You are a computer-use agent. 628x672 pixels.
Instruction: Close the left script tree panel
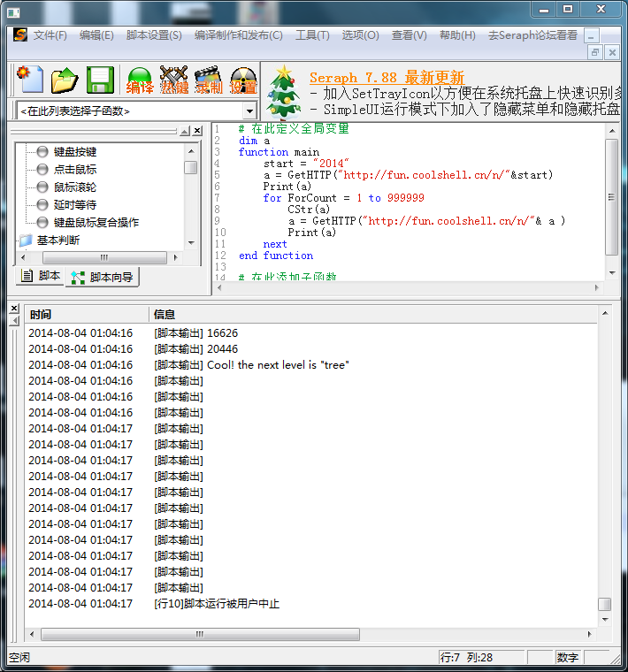point(197,131)
